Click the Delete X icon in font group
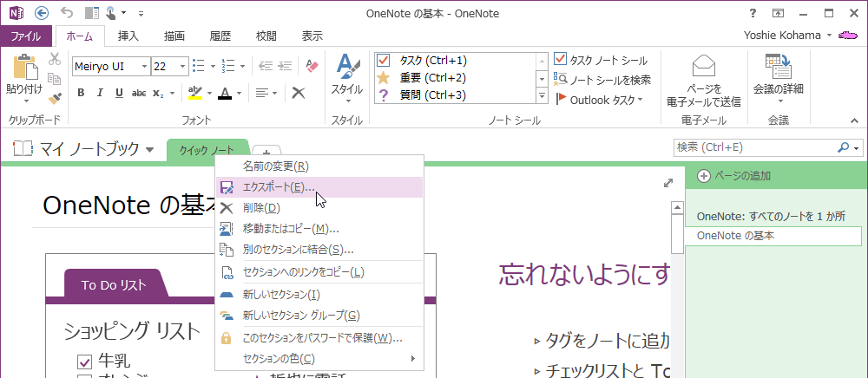Viewport: 868px width, 378px height. click(x=299, y=92)
